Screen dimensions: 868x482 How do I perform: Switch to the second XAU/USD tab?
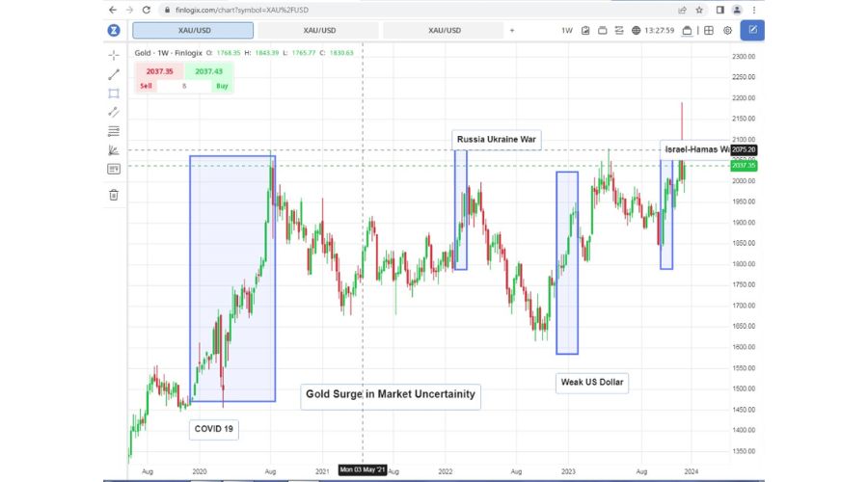pos(319,30)
